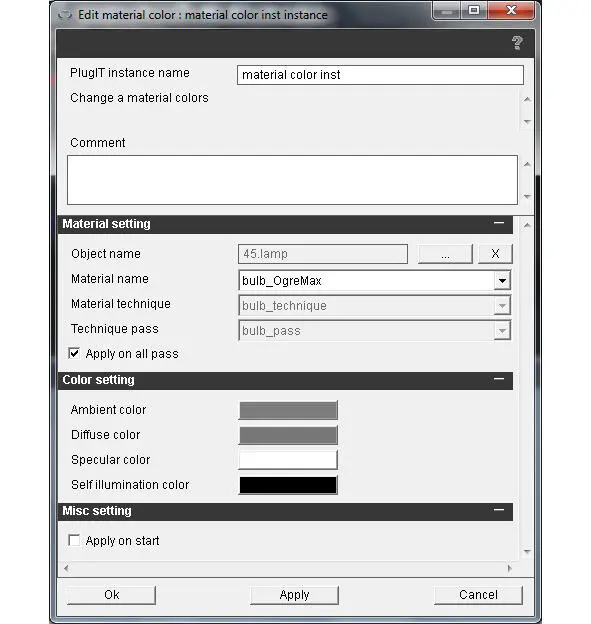The width and height of the screenshot is (591, 624).
Task: Pick the Self illumination color swatch
Action: coord(288,485)
